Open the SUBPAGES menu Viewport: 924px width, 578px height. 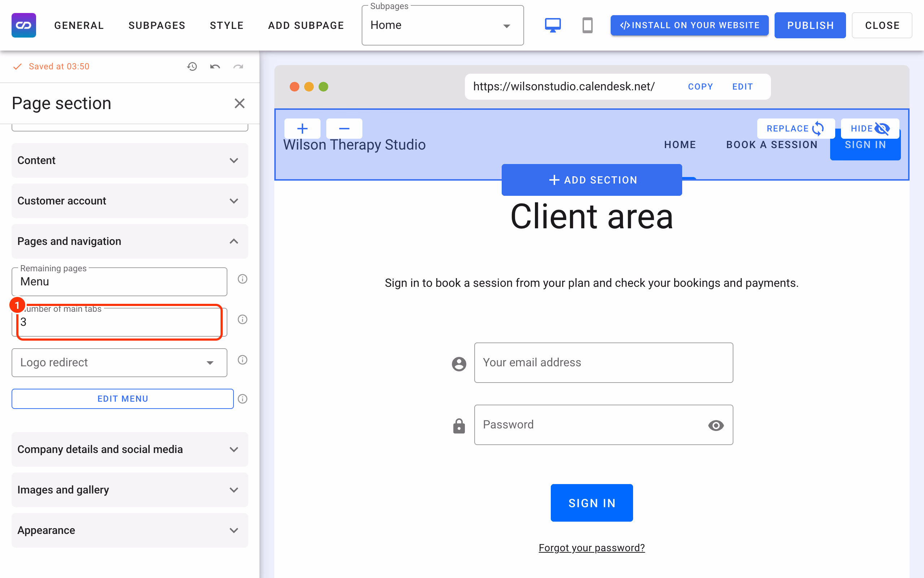157,25
